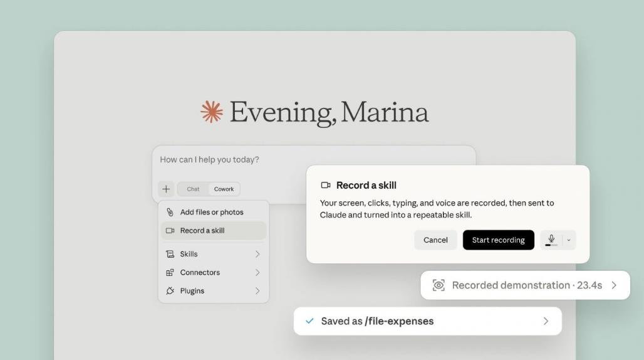Click the Plugins plug icon
644x360 pixels.
tap(170, 290)
